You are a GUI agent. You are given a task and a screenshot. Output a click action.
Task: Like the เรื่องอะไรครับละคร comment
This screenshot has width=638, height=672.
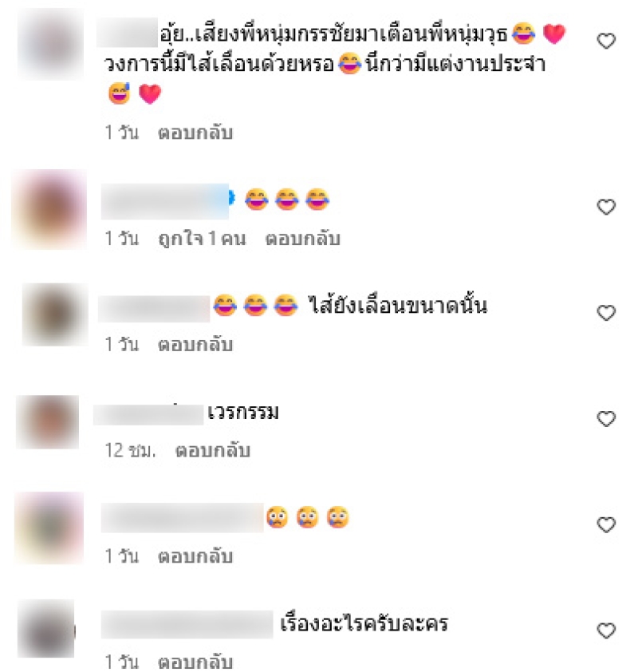[x=606, y=630]
